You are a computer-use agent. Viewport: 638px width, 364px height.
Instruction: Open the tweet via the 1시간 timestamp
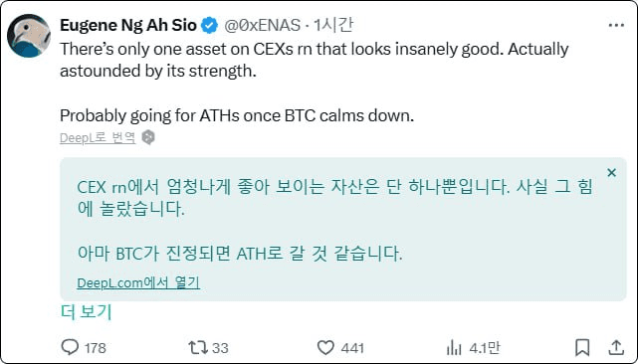pos(332,25)
